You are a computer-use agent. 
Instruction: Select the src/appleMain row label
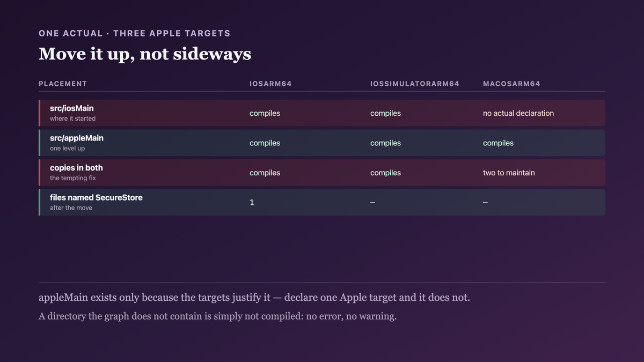pyautogui.click(x=77, y=138)
